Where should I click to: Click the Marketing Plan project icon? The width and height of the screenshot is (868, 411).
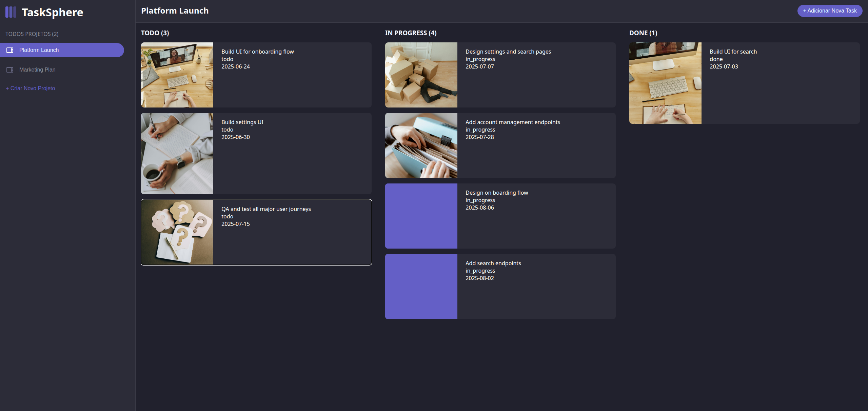(10, 70)
